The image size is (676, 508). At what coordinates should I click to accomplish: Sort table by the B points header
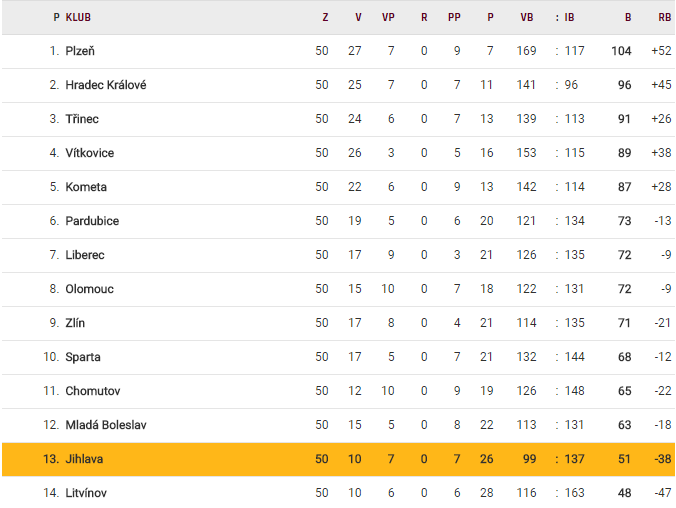tap(628, 17)
